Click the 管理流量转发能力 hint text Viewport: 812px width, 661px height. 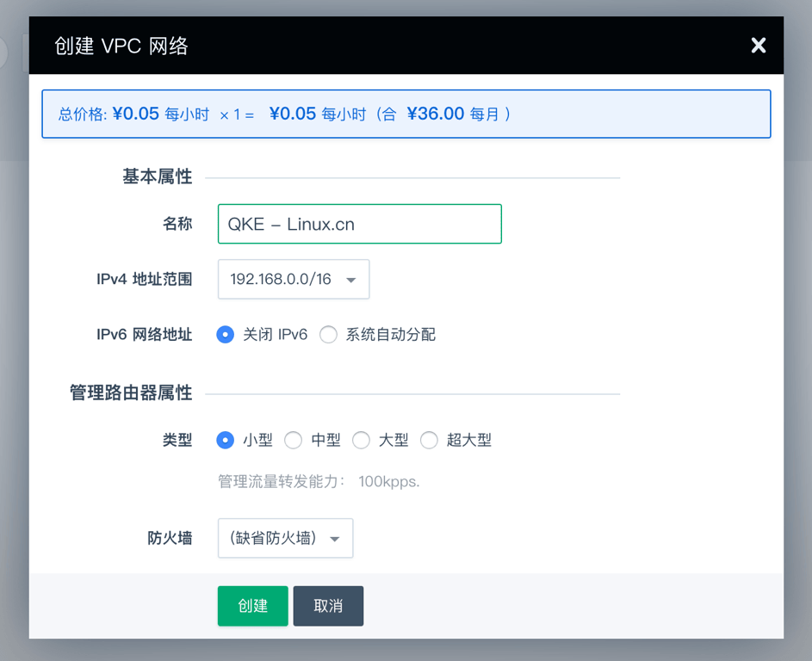pyautogui.click(x=319, y=481)
